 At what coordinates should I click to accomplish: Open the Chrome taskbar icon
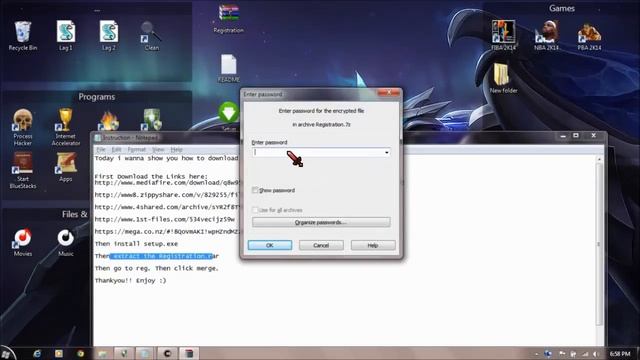(80, 353)
